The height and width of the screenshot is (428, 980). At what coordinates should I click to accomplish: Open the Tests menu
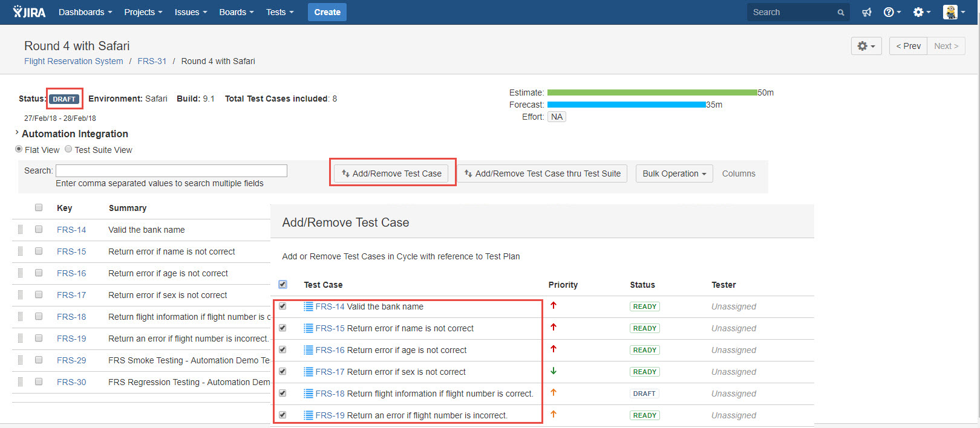[279, 12]
